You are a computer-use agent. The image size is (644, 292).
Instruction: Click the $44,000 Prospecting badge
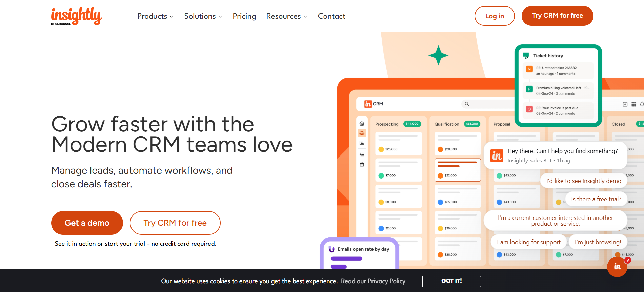(x=412, y=124)
